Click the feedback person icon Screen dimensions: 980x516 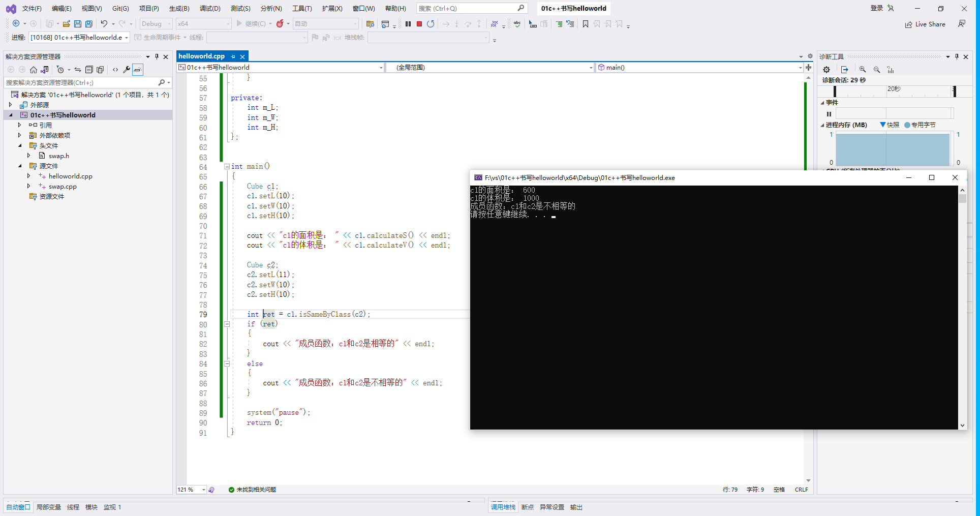962,24
